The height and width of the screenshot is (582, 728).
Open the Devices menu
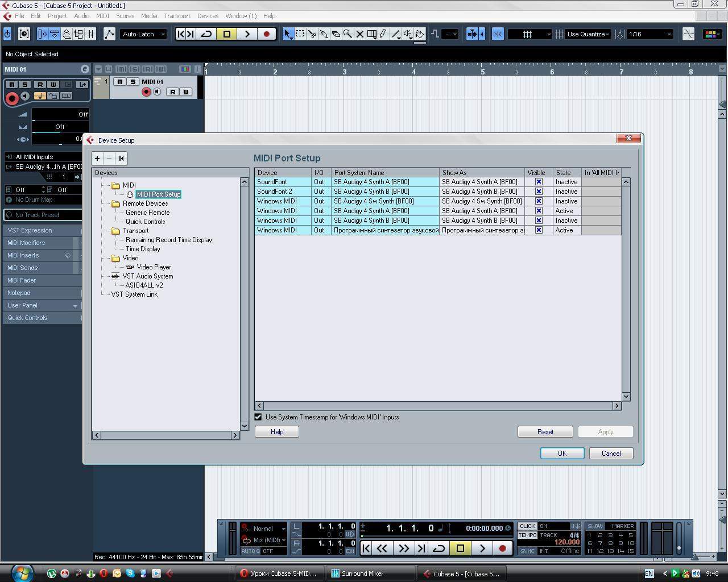point(208,16)
